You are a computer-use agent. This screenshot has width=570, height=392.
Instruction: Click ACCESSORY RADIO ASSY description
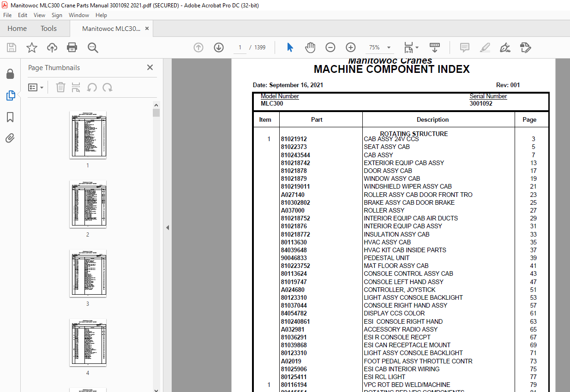coord(401,329)
